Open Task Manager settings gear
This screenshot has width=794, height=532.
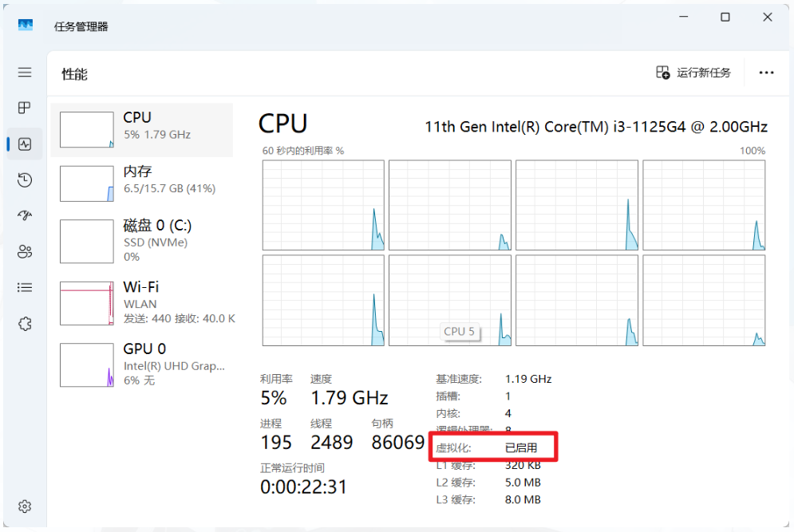(24, 506)
